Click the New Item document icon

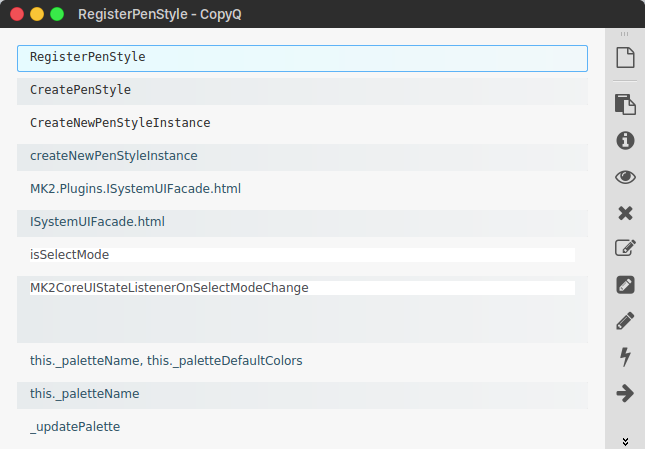[625, 58]
